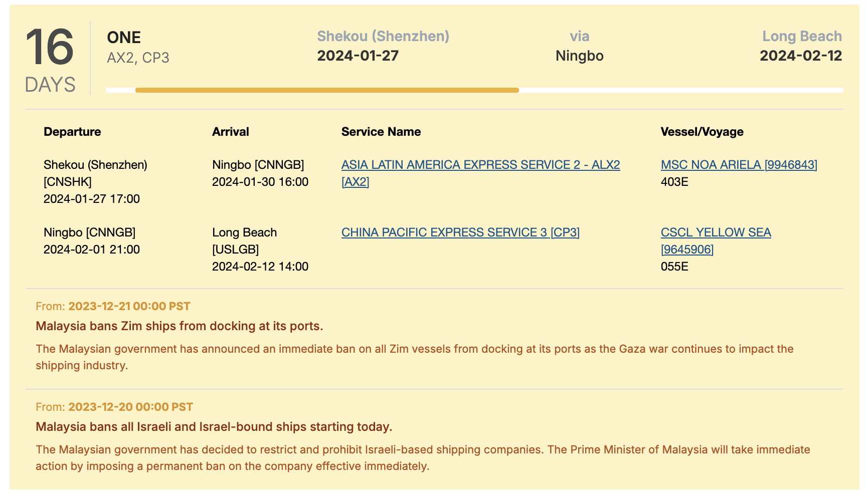This screenshot has height=494, width=868.
Task: Click the via Ningbo transshipment label
Action: pyautogui.click(x=579, y=46)
